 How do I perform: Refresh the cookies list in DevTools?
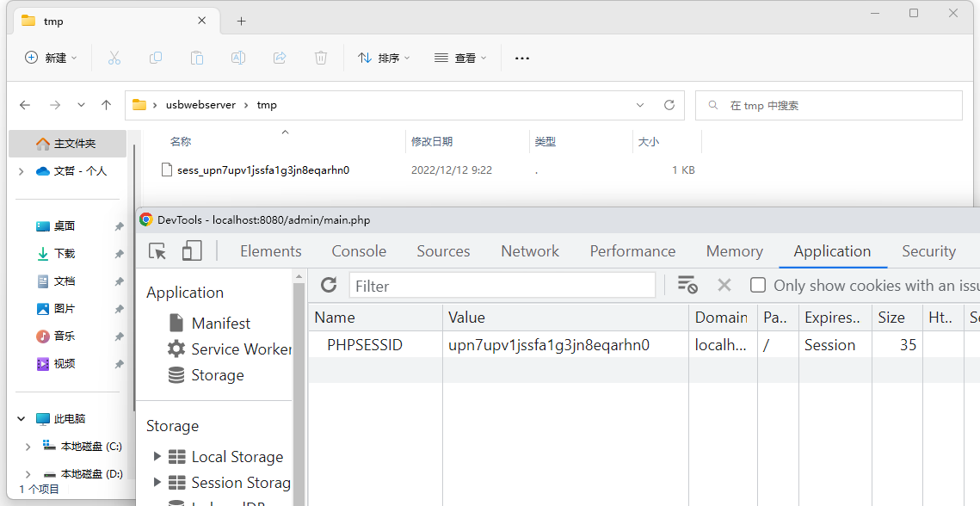(x=329, y=286)
